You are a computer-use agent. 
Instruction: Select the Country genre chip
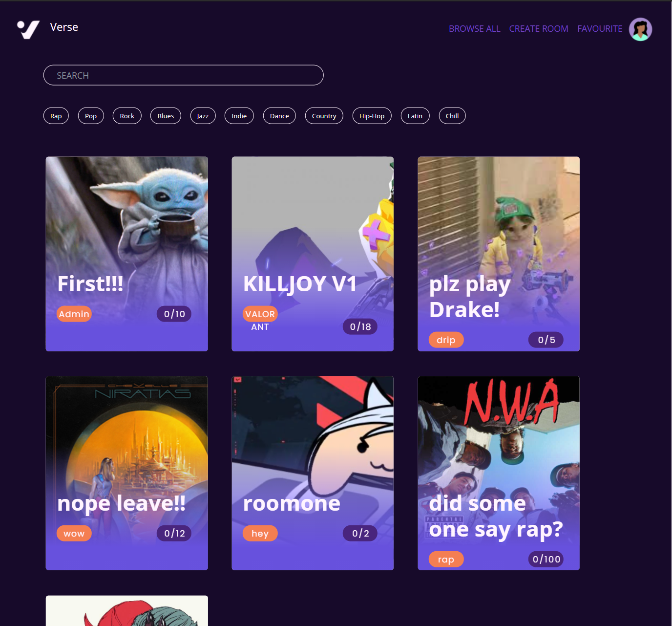(x=324, y=116)
